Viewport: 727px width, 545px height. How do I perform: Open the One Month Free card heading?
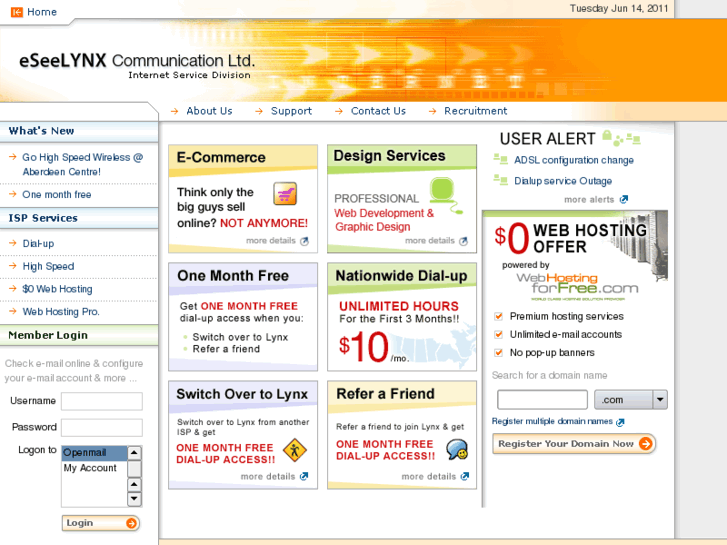[x=233, y=276]
